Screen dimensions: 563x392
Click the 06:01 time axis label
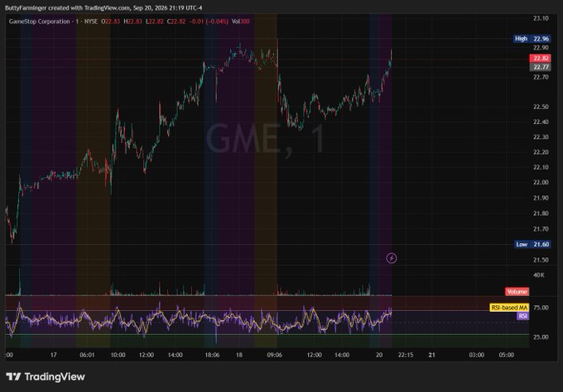click(87, 355)
